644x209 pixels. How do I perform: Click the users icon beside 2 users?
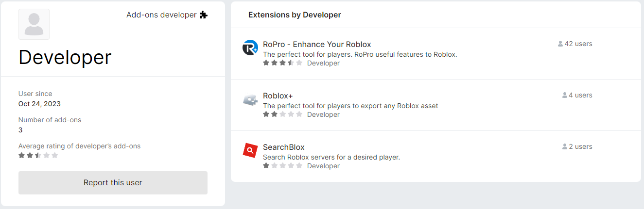point(565,146)
